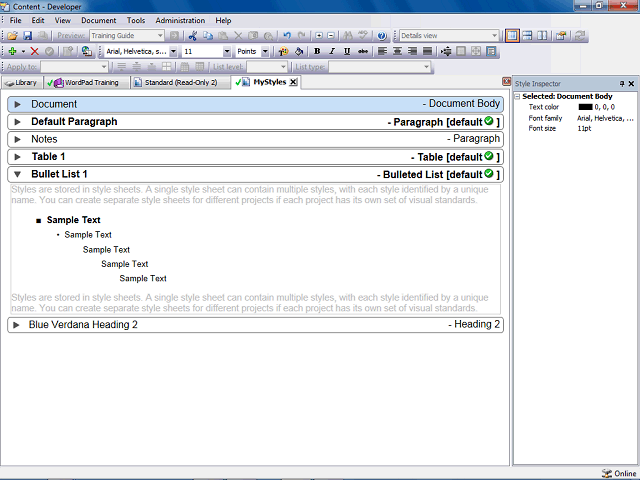Open the Administration menu
Image resolution: width=640 pixels, height=480 pixels.
point(180,20)
